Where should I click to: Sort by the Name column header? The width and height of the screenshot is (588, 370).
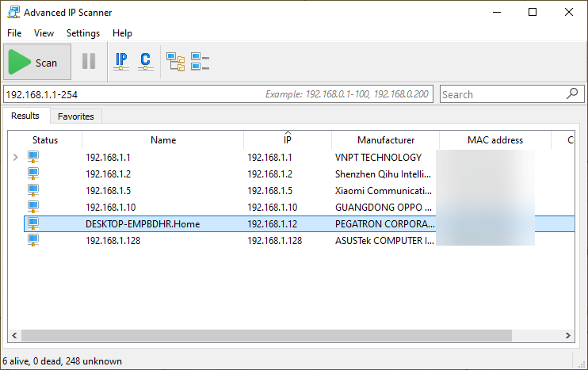(x=162, y=140)
